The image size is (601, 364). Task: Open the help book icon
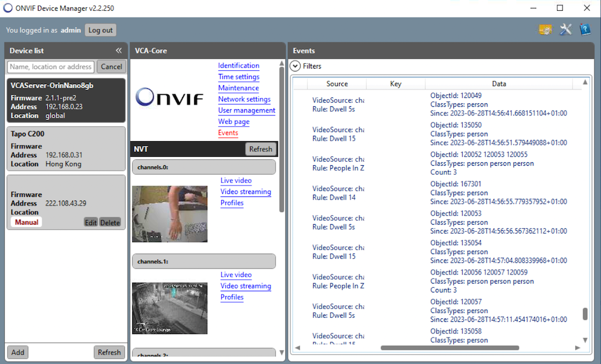585,29
